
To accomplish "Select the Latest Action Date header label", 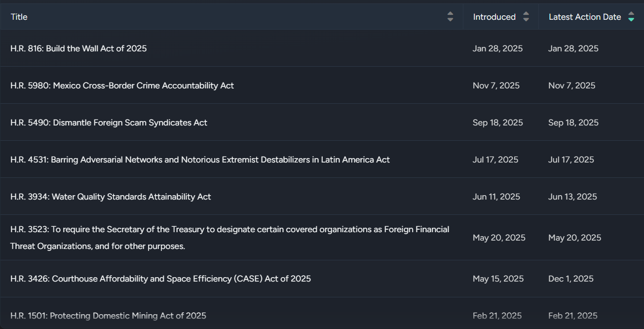I will 585,17.
